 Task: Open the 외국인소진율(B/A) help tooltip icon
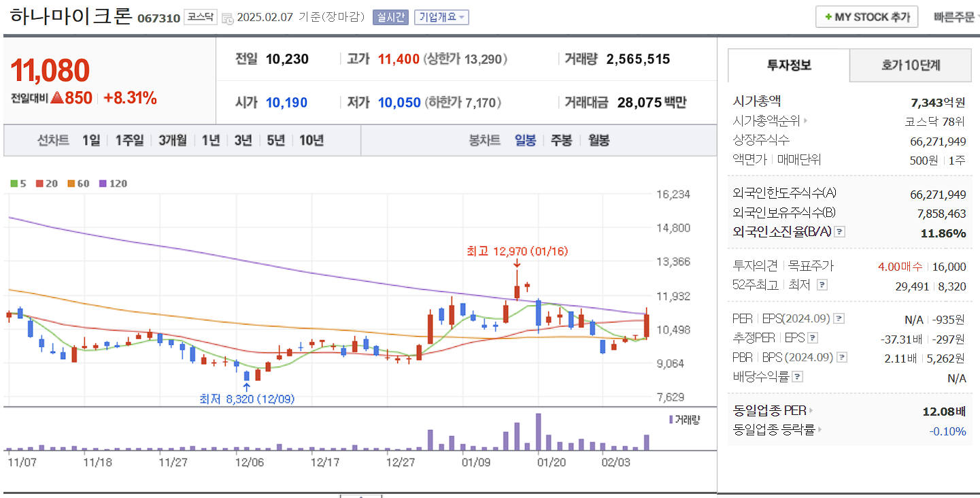tap(840, 232)
